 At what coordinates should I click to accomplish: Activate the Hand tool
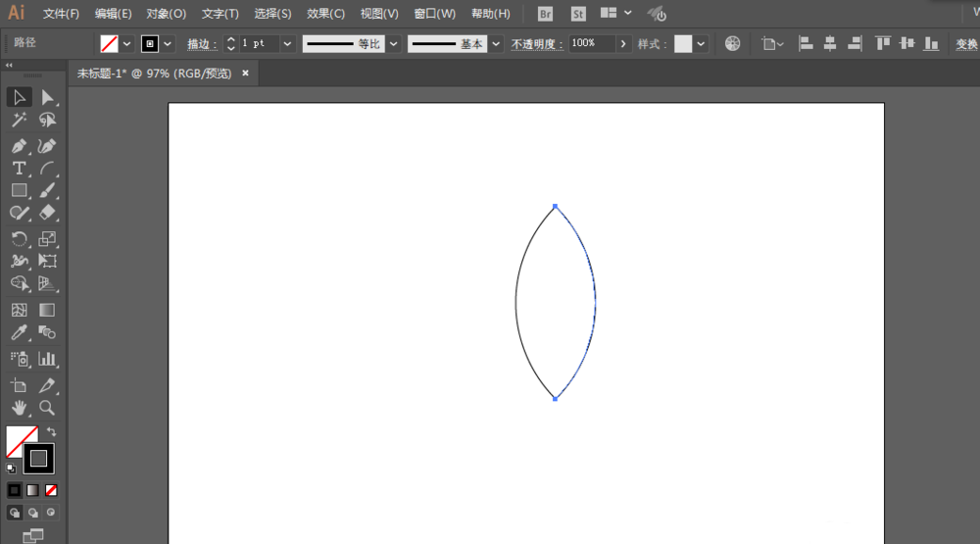tap(19, 408)
